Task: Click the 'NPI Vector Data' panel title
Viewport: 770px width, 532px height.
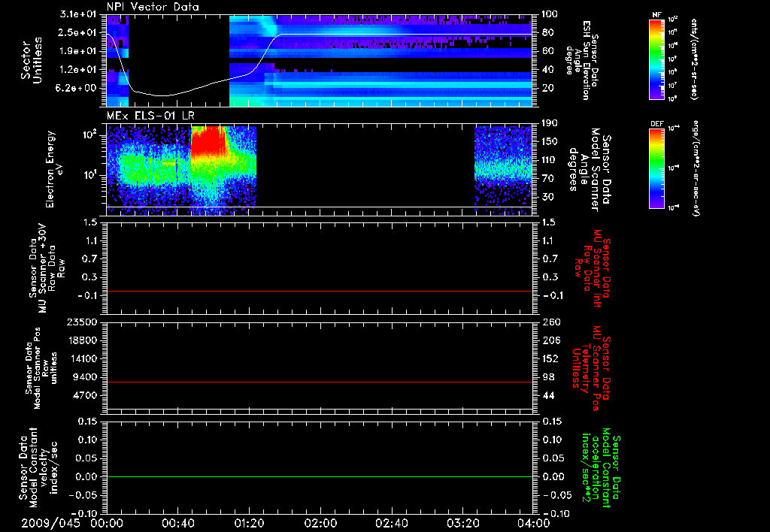Action: pos(153,7)
